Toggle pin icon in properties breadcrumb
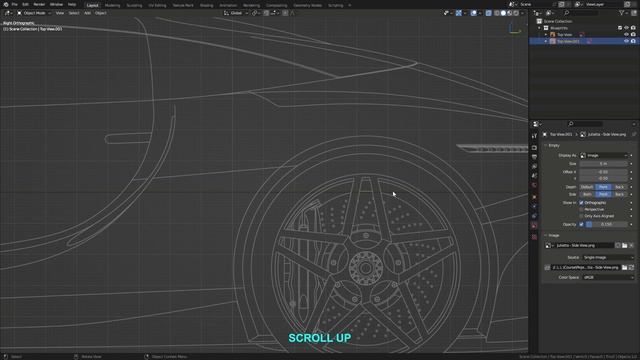The width and height of the screenshot is (640, 360). [x=634, y=134]
